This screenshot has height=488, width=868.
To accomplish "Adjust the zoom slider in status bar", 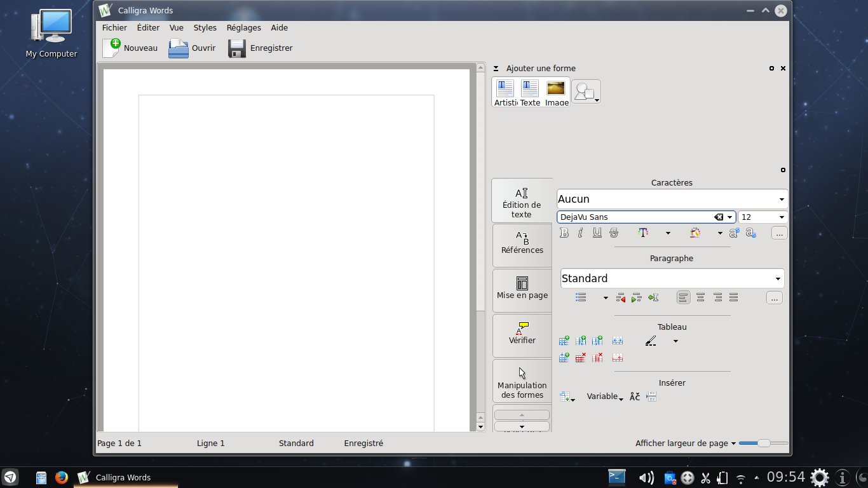I will tap(763, 443).
